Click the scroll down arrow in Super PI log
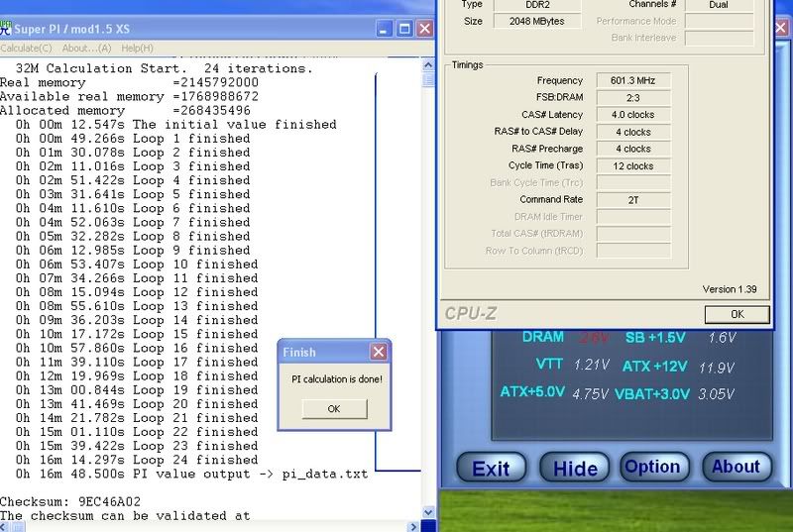This screenshot has width=793, height=532. pyautogui.click(x=428, y=512)
